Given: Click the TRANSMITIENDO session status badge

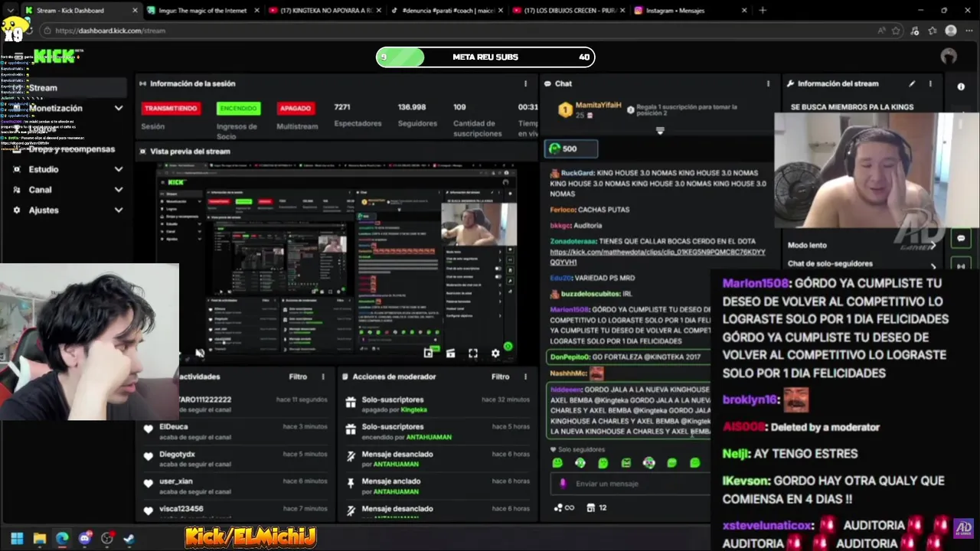Looking at the screenshot, I should tap(170, 108).
